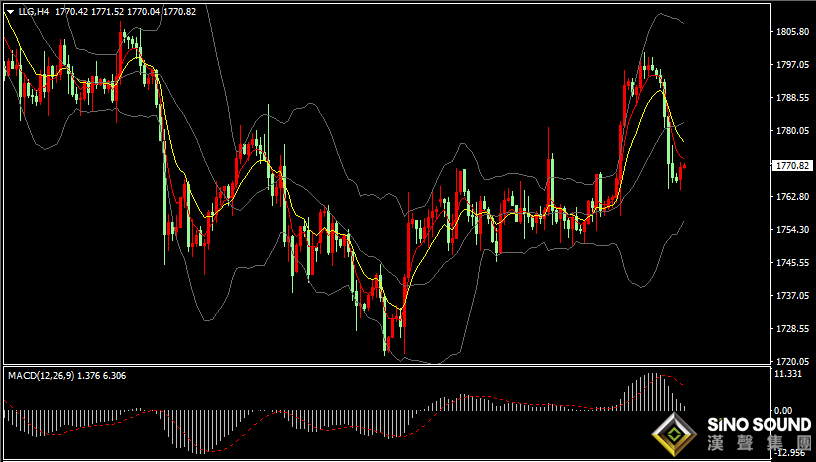The width and height of the screenshot is (816, 462).
Task: Click the SINO SOUND brand text
Action: pos(759,425)
